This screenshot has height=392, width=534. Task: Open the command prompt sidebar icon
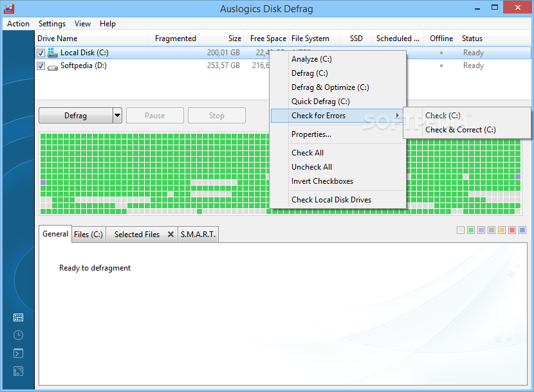tap(18, 353)
